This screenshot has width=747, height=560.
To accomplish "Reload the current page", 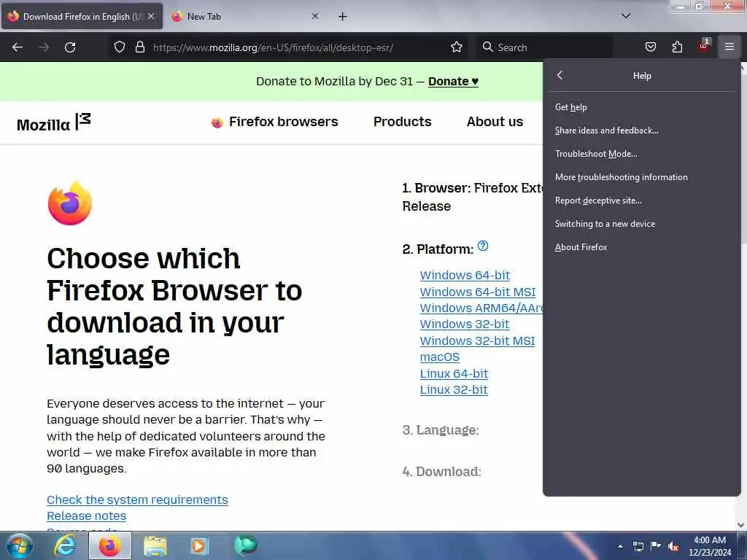I will [70, 47].
